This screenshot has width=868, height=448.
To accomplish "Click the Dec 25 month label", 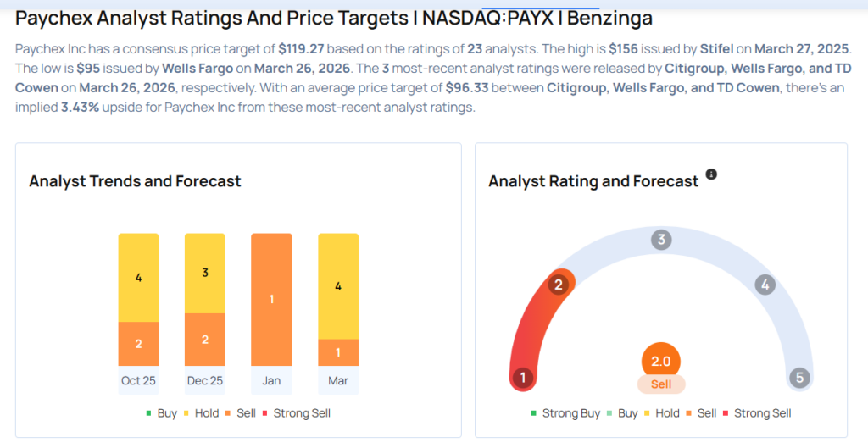I will [x=204, y=381].
